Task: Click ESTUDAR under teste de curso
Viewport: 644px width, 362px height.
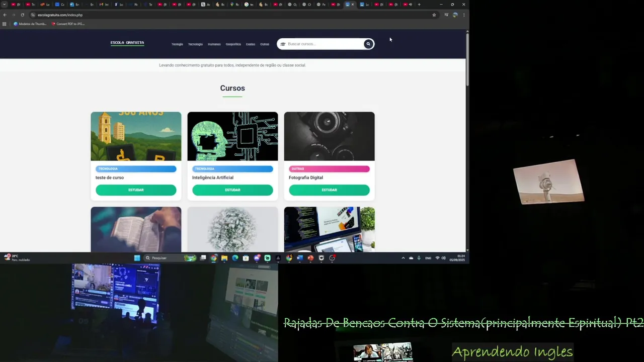Action: (136, 190)
